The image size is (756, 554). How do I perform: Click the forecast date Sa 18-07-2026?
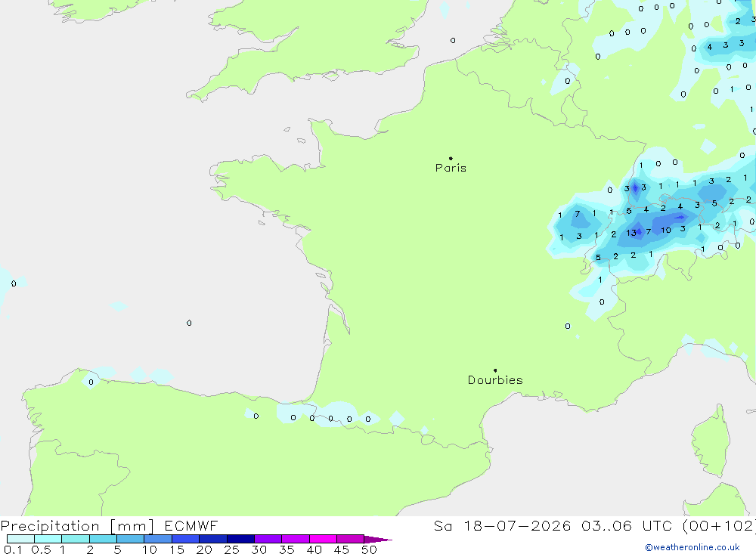[502, 525]
